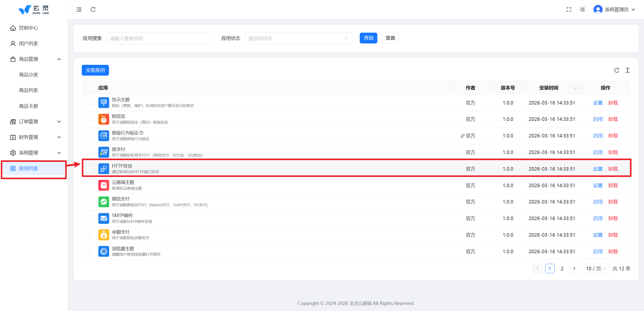The image size is (644, 311).
Task: Select the HTTP发货 row checkbox
Action: [x=89, y=169]
